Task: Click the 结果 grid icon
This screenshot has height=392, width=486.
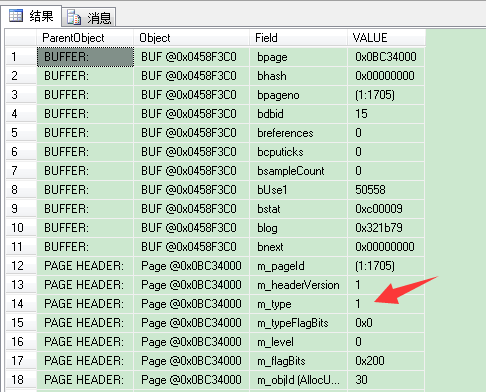Action: tap(16, 16)
